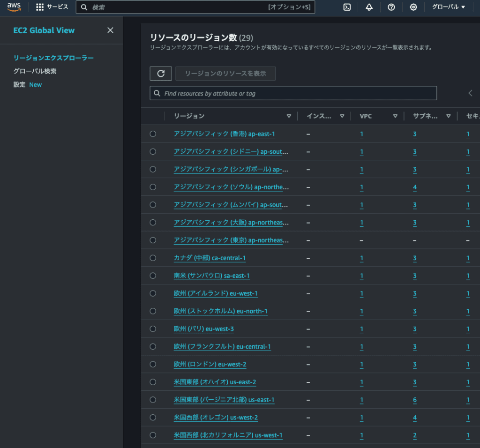Open the settings gear icon

(413, 7)
